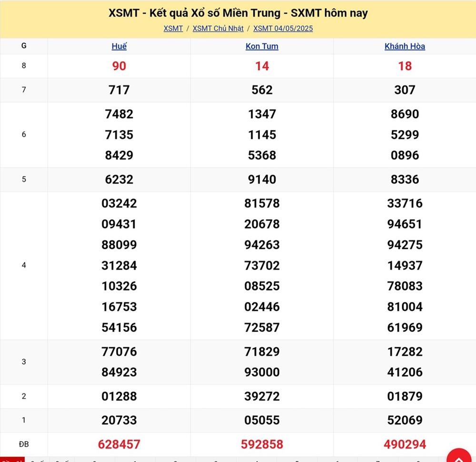The image size is (476, 462).
Task: Click the Huế eighth prize number 90
Action: tap(119, 66)
